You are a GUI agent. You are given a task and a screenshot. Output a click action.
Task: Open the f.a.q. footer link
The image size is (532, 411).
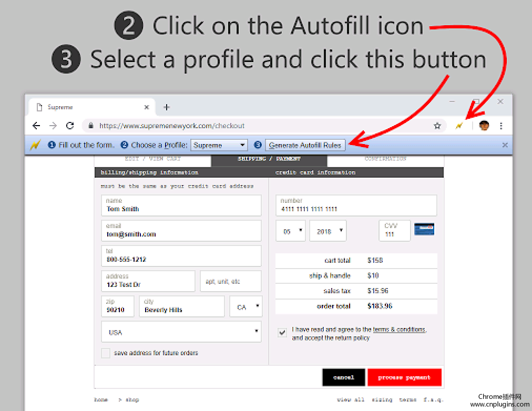coord(433,400)
